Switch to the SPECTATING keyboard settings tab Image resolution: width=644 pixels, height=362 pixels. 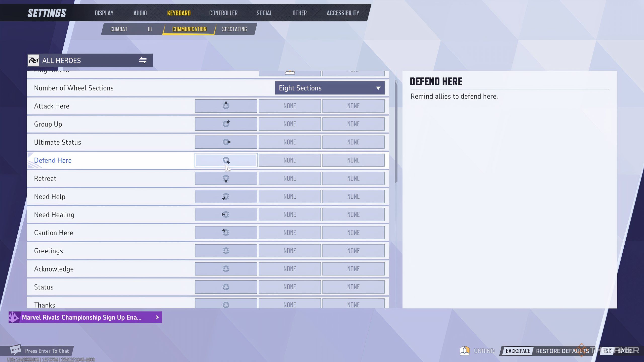(x=234, y=29)
